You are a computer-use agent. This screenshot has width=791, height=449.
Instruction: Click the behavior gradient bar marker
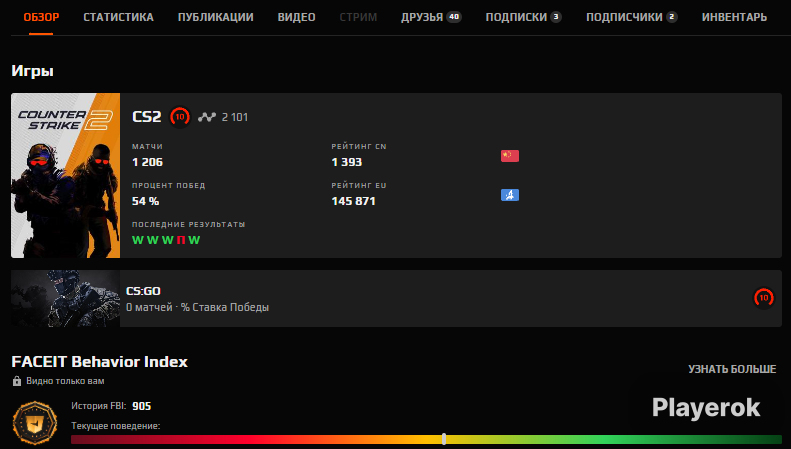pyautogui.click(x=444, y=439)
